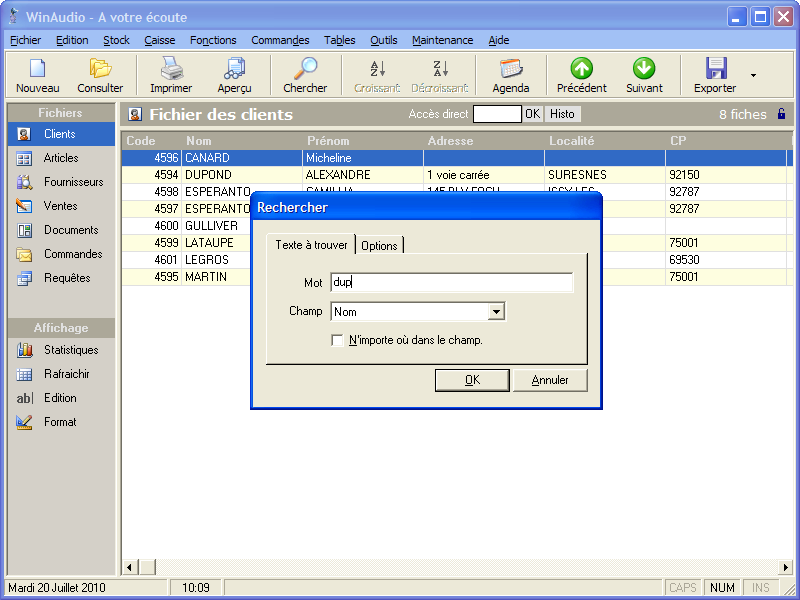This screenshot has width=800, height=600.
Task: Switch to the Options tab
Action: tap(379, 246)
